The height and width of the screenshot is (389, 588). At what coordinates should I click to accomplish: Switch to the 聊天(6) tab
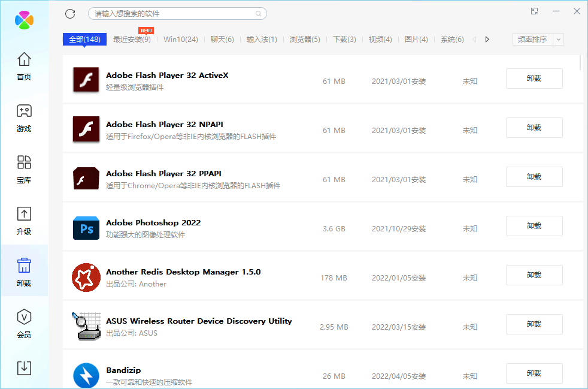(x=222, y=39)
